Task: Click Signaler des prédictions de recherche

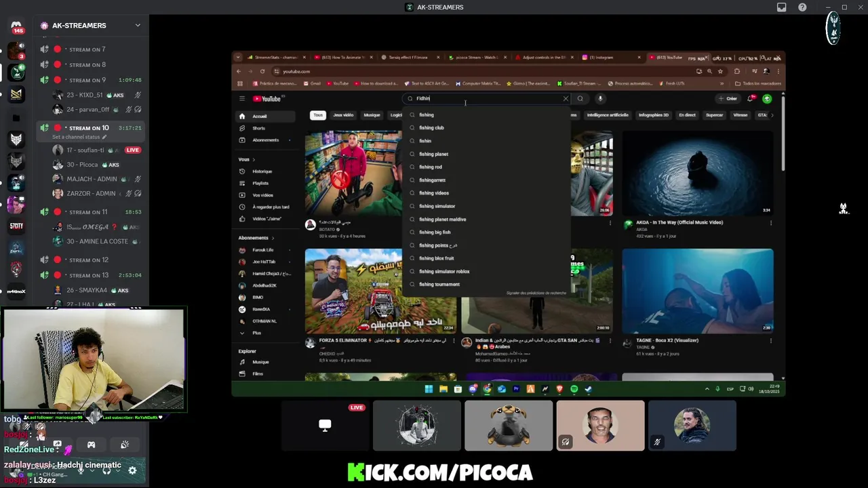Action: (536, 293)
